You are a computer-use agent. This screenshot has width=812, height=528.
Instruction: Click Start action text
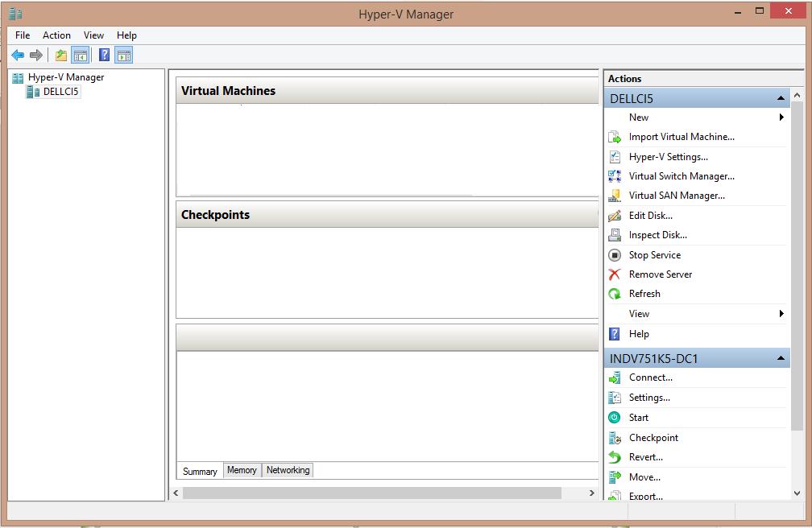(639, 418)
